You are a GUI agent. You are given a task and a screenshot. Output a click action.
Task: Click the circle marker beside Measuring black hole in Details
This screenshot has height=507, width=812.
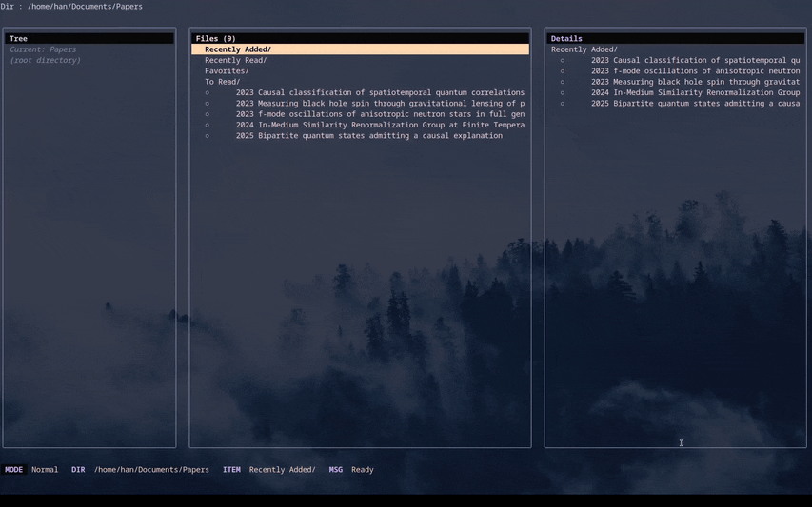click(x=563, y=82)
